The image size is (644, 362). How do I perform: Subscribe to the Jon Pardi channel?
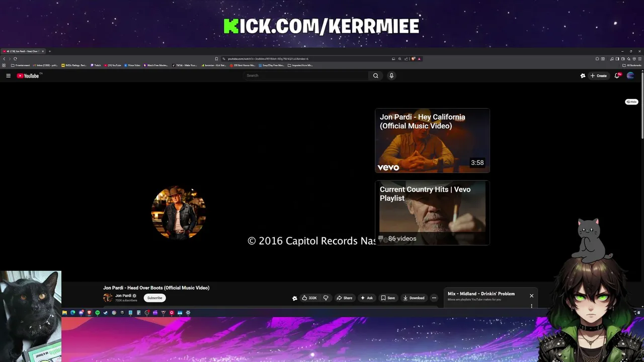pyautogui.click(x=154, y=298)
